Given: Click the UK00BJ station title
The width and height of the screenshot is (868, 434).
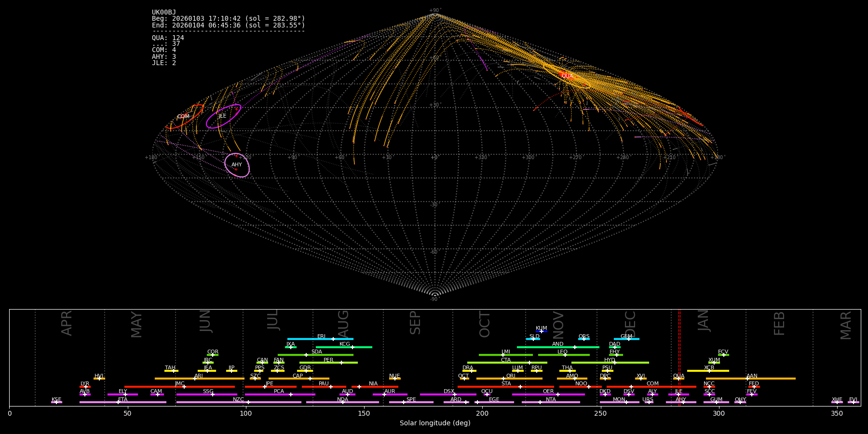Looking at the screenshot, I should [164, 13].
